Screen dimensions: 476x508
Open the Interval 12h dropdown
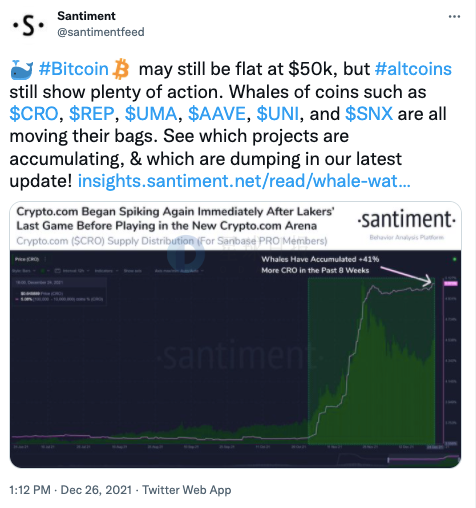pyautogui.click(x=72, y=271)
